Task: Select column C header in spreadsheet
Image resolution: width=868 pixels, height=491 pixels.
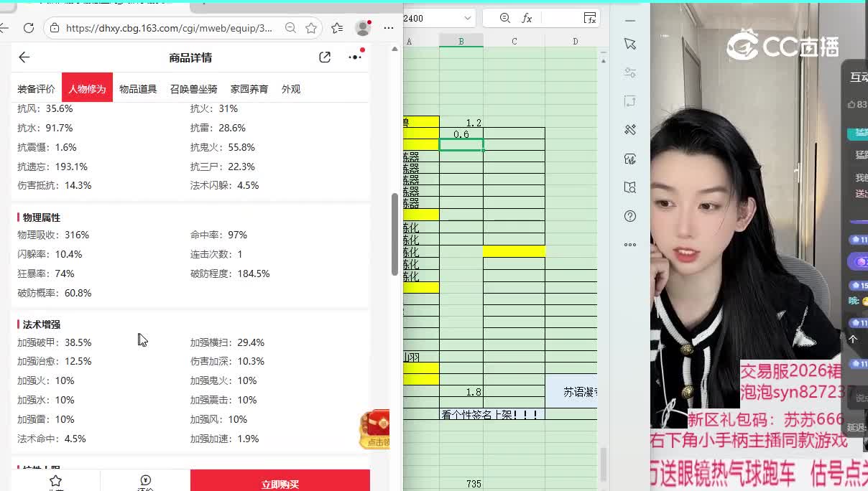Action: click(514, 42)
